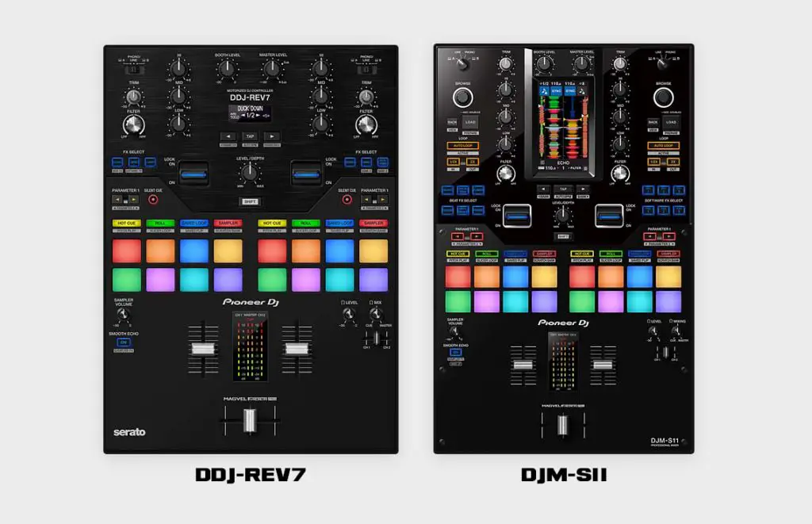Click the right FILTER knob on DDJ-REV7
Screen dimensions: 812x524
(366, 125)
